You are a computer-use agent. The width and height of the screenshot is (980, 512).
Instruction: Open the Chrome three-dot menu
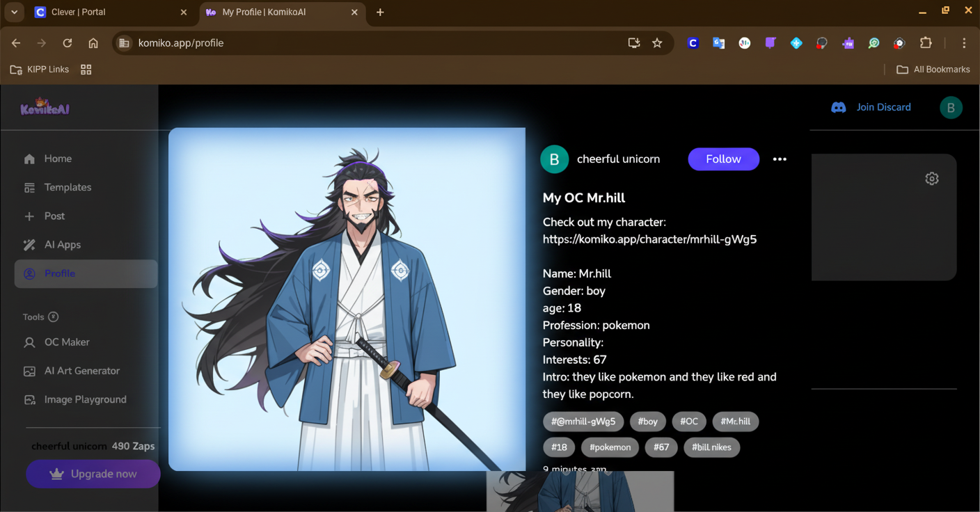[964, 43]
